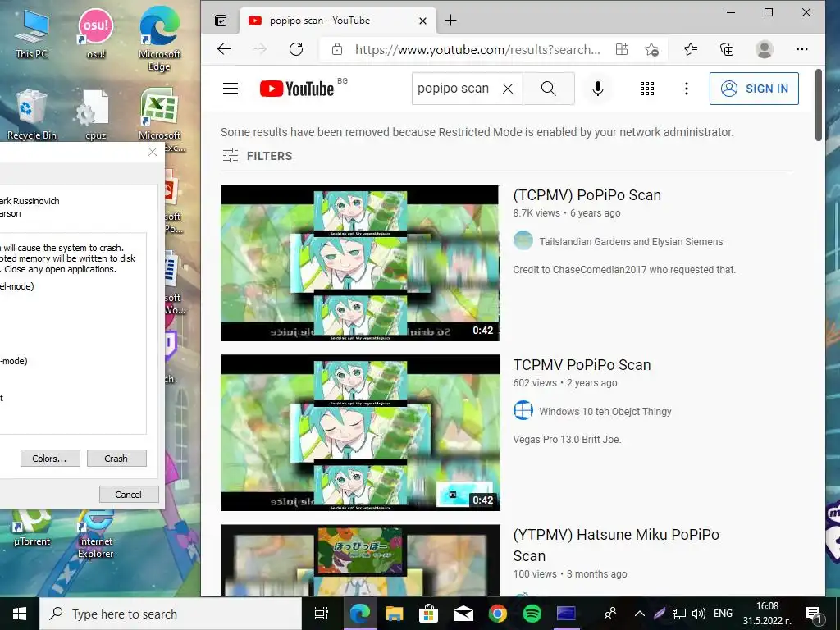Refresh the YouTube page
Screen dimensions: 840x630
(295, 49)
